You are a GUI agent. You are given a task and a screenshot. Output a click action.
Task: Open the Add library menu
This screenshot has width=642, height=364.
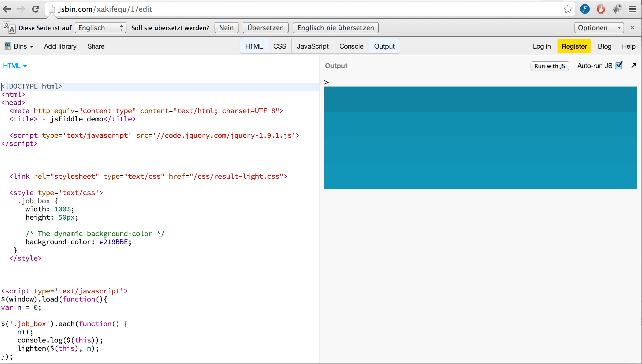tap(60, 46)
